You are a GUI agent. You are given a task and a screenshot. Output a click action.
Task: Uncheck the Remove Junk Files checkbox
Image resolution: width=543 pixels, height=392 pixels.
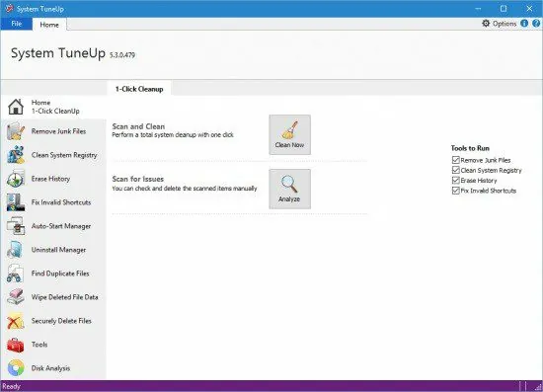pos(456,160)
